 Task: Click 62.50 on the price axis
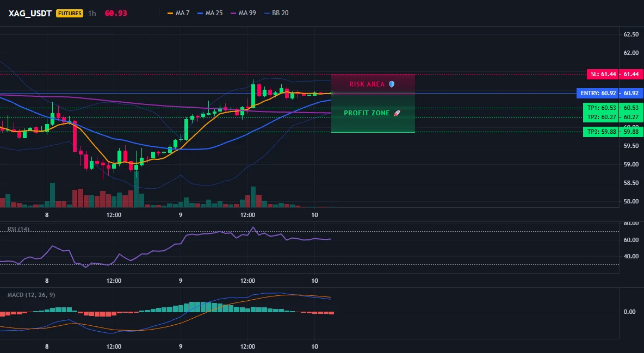(631, 34)
